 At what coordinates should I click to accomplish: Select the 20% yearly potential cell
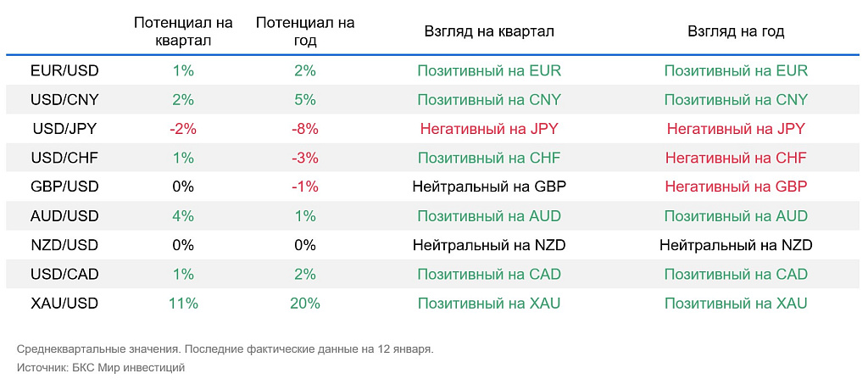point(305,304)
